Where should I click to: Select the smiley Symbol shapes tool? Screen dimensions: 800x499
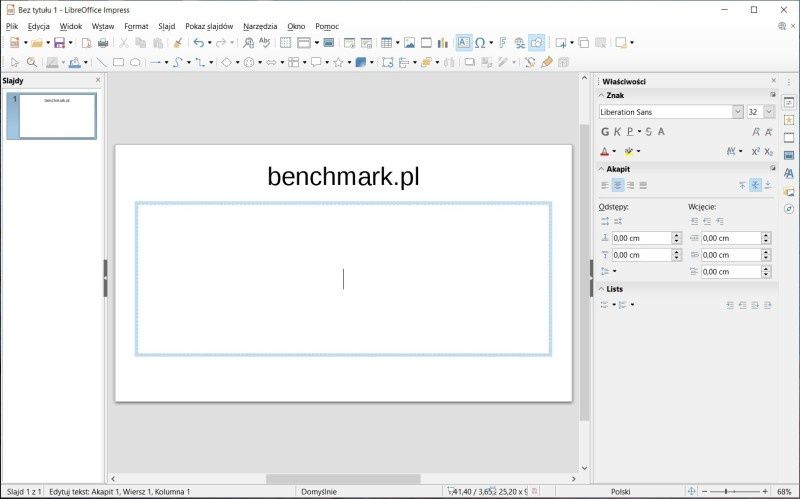pyautogui.click(x=249, y=62)
